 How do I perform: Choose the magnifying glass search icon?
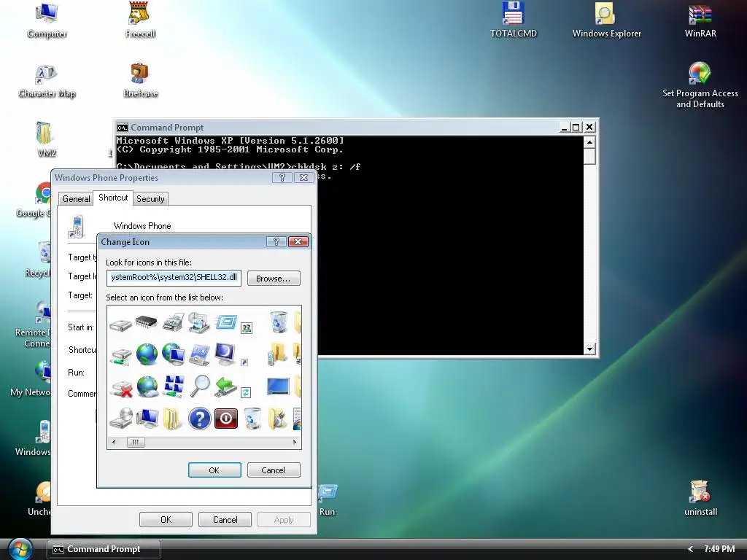point(200,386)
